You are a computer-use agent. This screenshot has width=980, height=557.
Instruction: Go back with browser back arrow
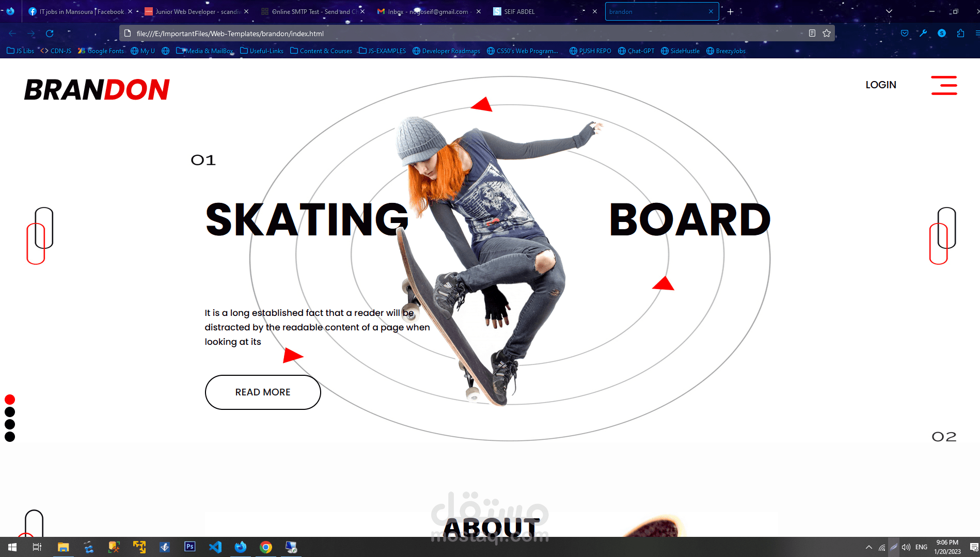point(12,34)
